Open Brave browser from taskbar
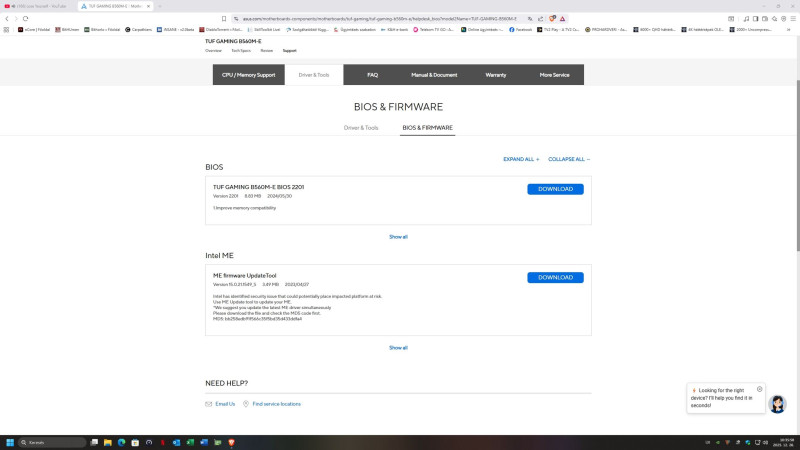The image size is (800, 450). point(231,442)
